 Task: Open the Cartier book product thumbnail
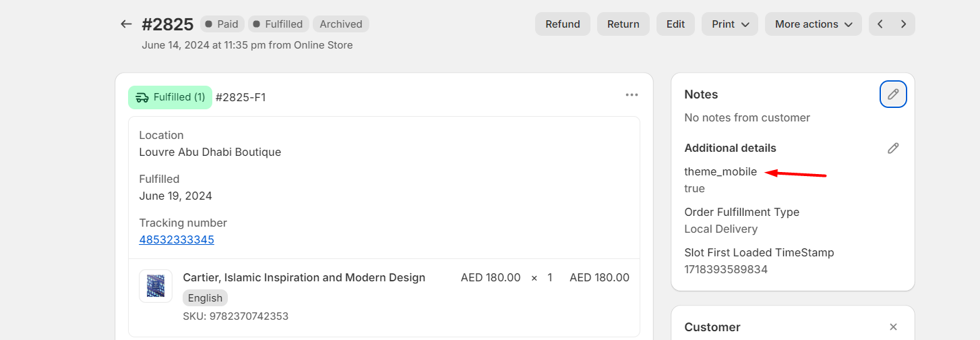tap(156, 286)
